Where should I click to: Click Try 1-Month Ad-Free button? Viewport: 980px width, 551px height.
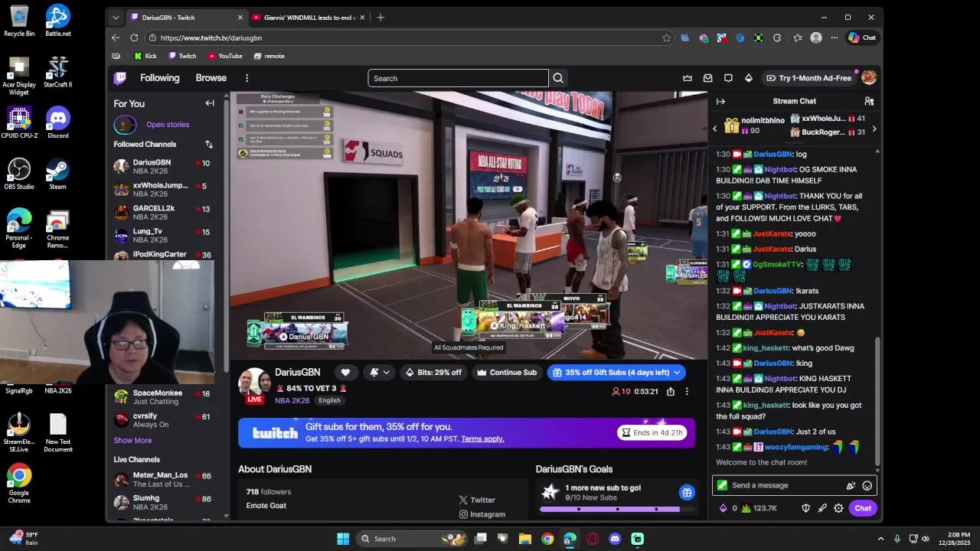tap(808, 78)
